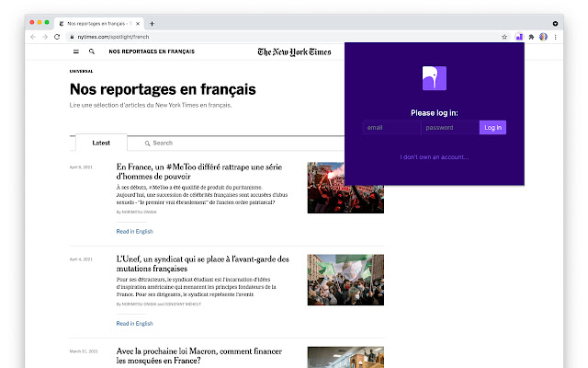
Task: Open Chrome profile avatar
Action: [x=543, y=37]
